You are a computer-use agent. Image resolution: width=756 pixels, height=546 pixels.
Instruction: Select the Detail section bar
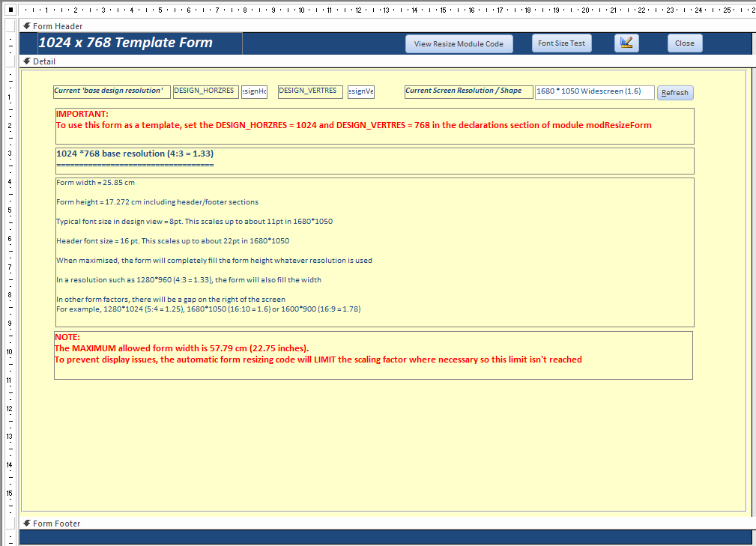click(x=386, y=61)
